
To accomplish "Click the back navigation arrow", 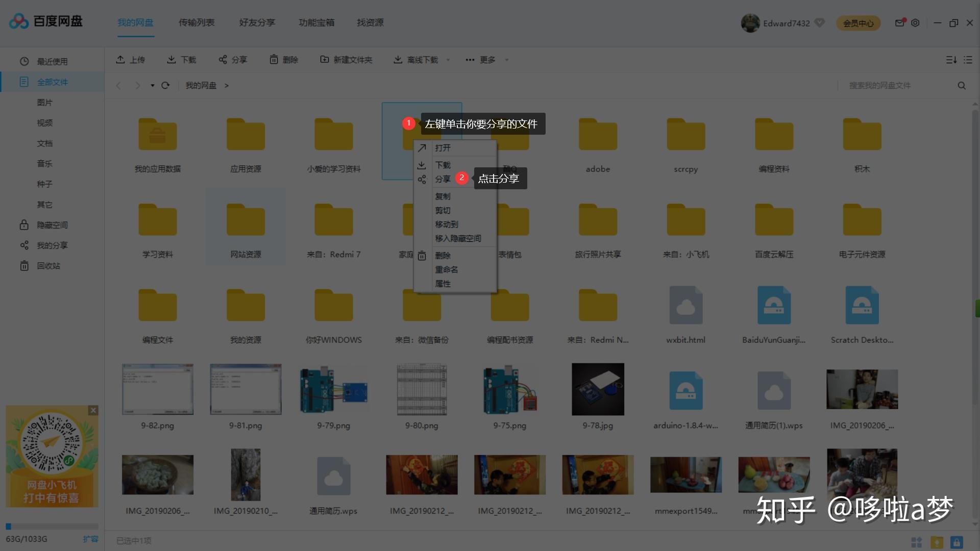I will point(118,85).
